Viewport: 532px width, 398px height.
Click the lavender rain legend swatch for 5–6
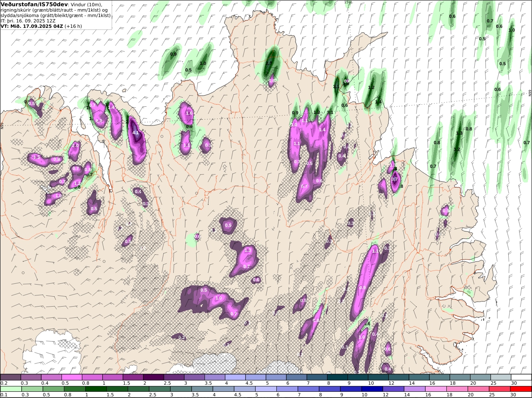(x=266, y=389)
